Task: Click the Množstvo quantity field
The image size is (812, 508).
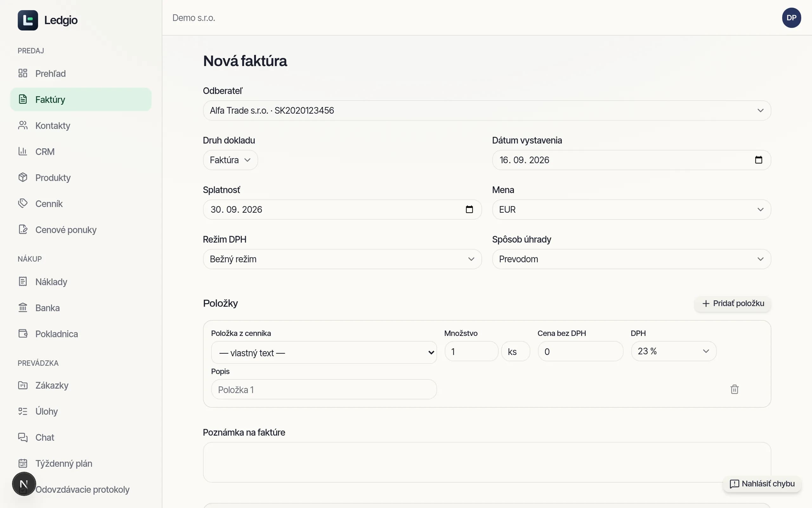Action: [x=471, y=351]
